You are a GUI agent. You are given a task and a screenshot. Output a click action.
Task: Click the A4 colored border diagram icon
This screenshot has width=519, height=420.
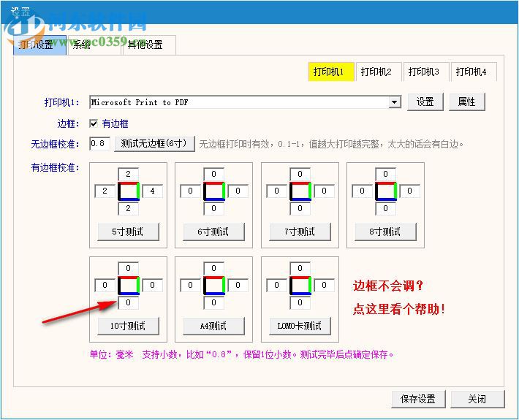point(214,286)
